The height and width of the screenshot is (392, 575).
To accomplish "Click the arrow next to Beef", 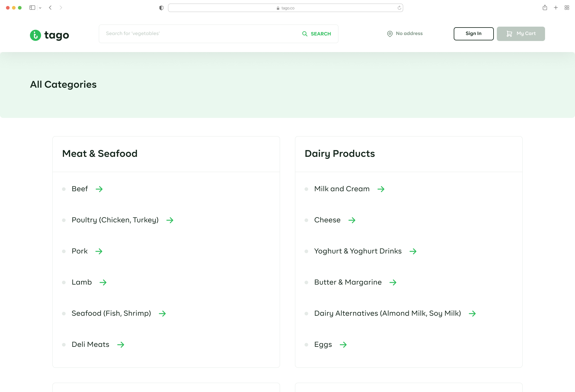I will tap(99, 189).
